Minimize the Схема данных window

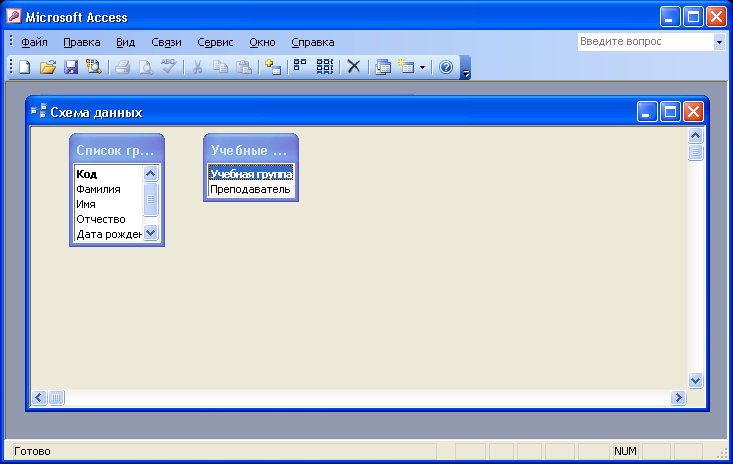pyautogui.click(x=647, y=112)
